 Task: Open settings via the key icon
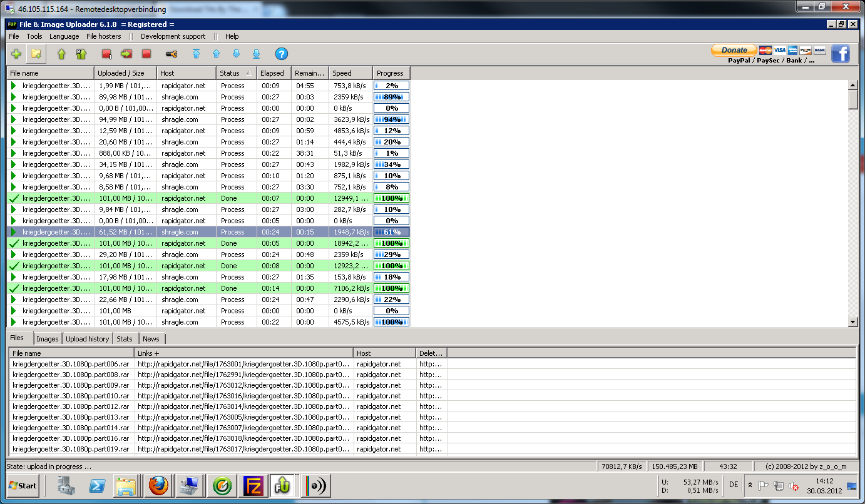171,54
